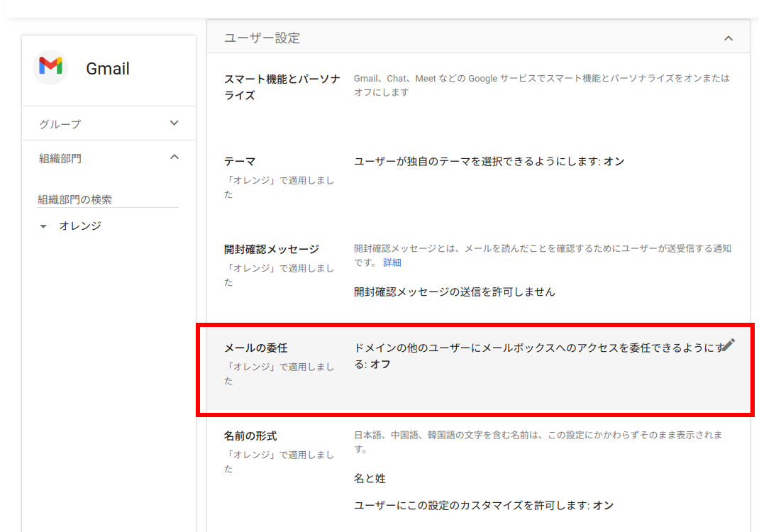The width and height of the screenshot is (759, 532).
Task: Open the 開封確認メッセージ setting title
Action: click(x=272, y=249)
